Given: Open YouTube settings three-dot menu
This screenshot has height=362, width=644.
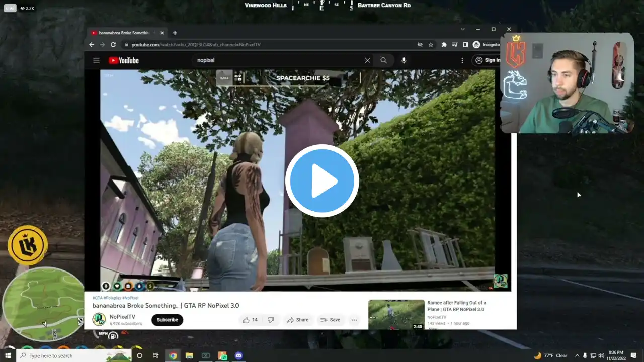Looking at the screenshot, I should tap(462, 60).
